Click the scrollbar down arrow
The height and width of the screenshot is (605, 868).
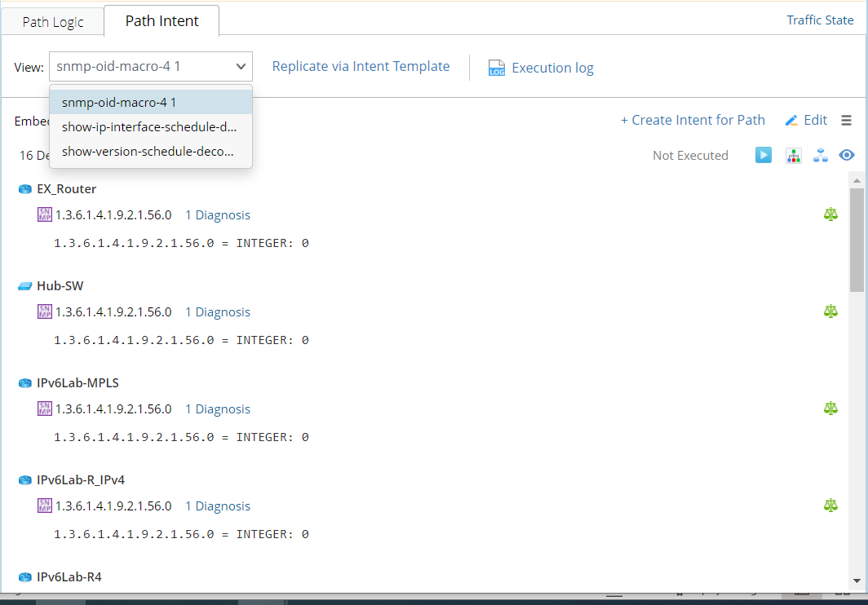point(857,581)
